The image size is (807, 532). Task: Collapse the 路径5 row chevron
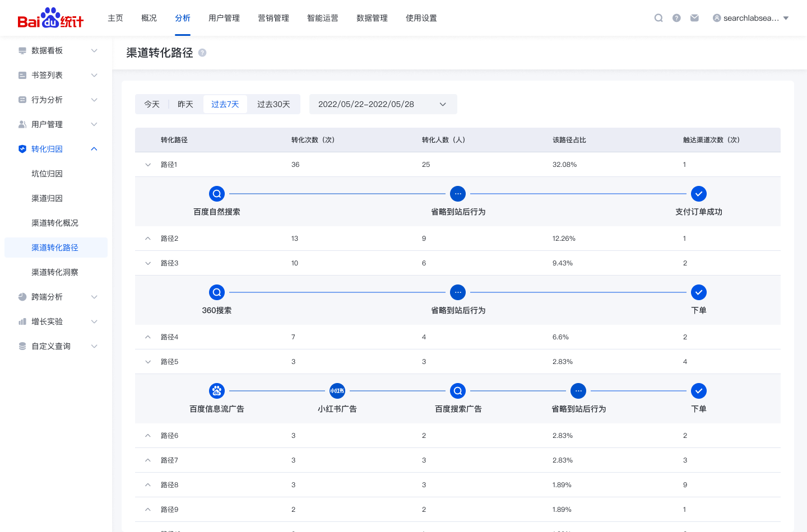(148, 362)
